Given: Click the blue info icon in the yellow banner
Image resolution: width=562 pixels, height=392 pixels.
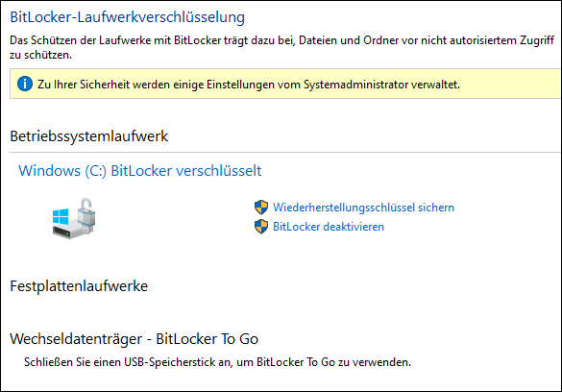Looking at the screenshot, I should coord(25,84).
